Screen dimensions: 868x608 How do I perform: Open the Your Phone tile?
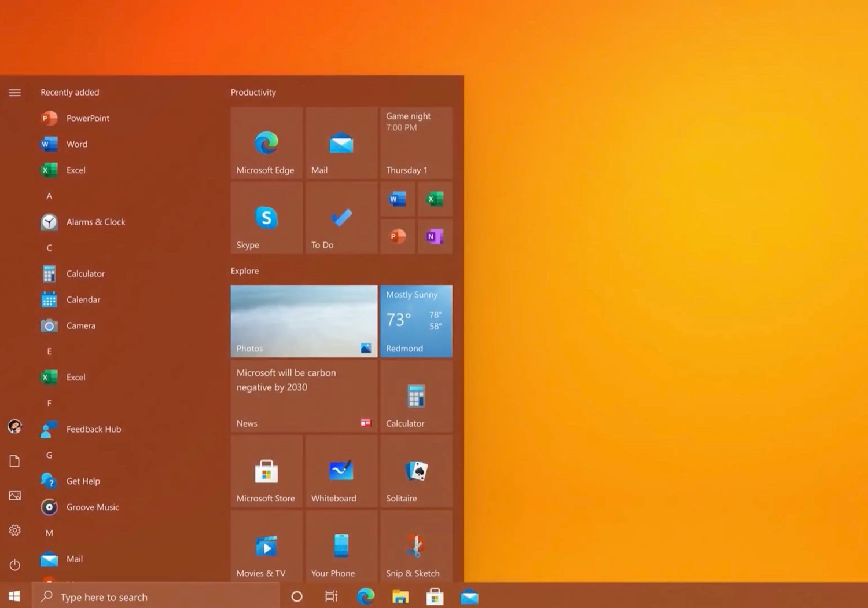341,546
